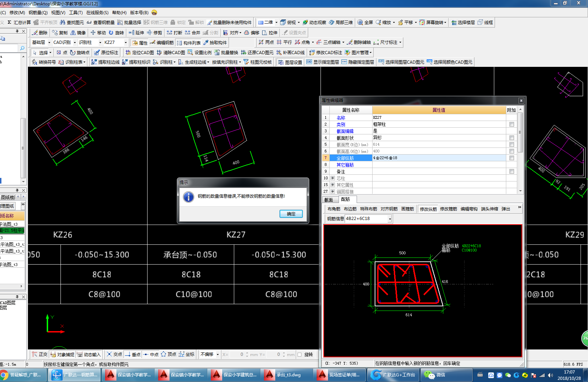588x382 pixels.
Task: Open the 基础层 floor dropdown
Action: 49,42
